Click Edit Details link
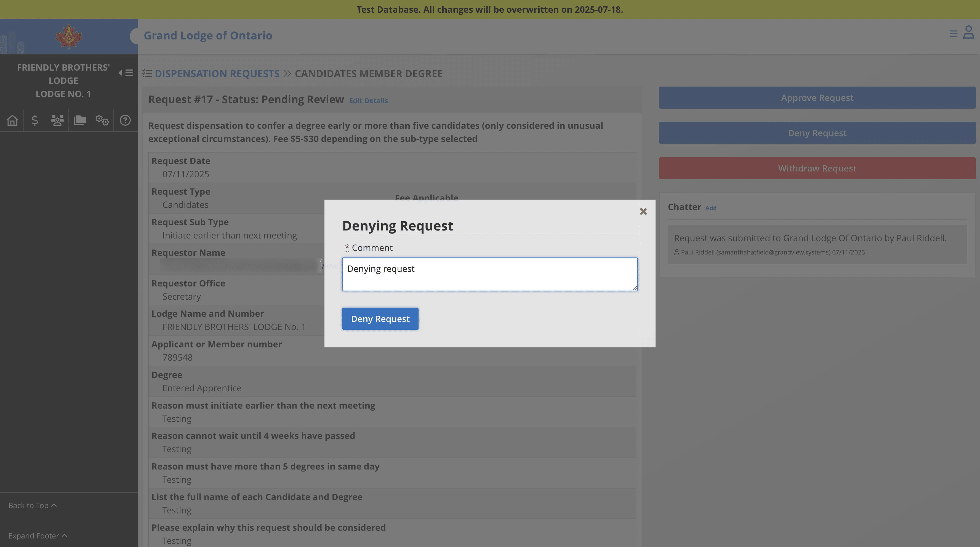980x547 pixels. coord(368,100)
